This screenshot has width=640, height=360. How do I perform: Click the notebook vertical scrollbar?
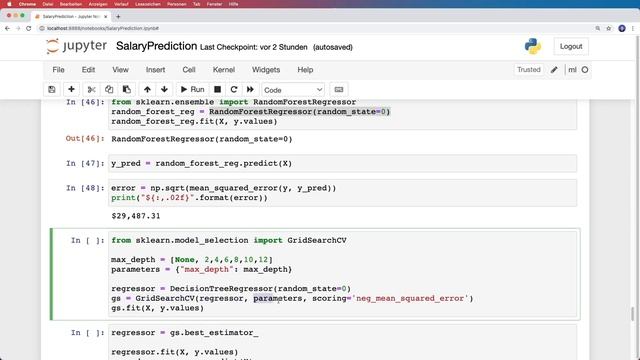(x=633, y=314)
